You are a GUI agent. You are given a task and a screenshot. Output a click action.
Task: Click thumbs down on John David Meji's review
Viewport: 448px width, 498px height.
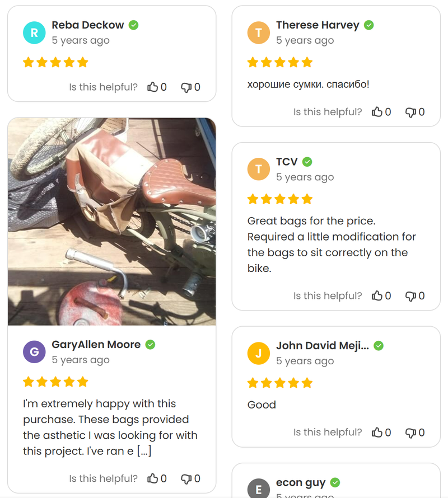tap(410, 433)
